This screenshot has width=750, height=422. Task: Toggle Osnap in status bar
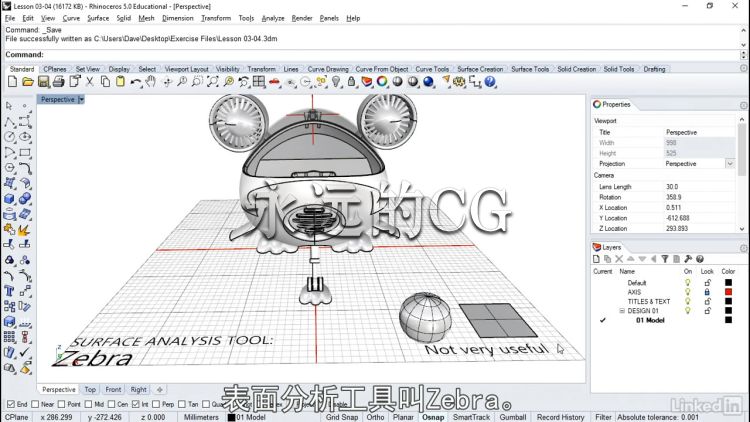[x=433, y=417]
